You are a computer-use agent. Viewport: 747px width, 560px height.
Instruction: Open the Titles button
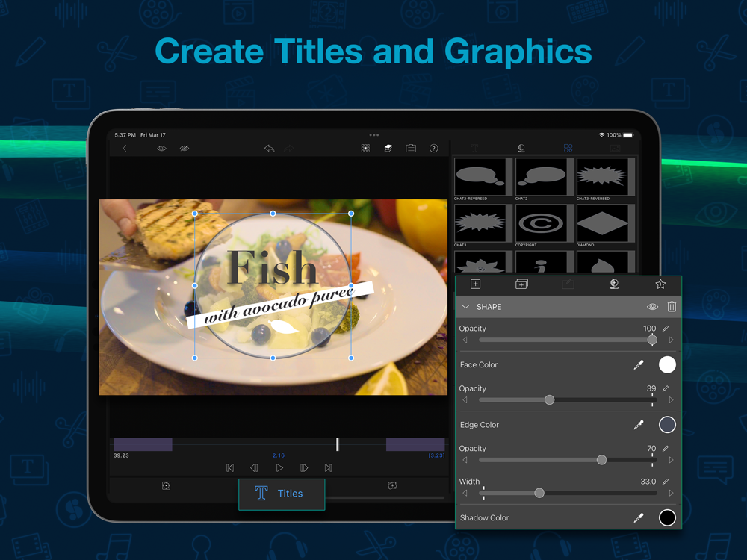coord(282,494)
